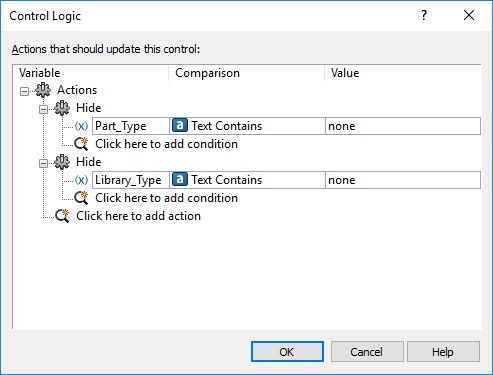Click the Cancel button

tap(367, 352)
